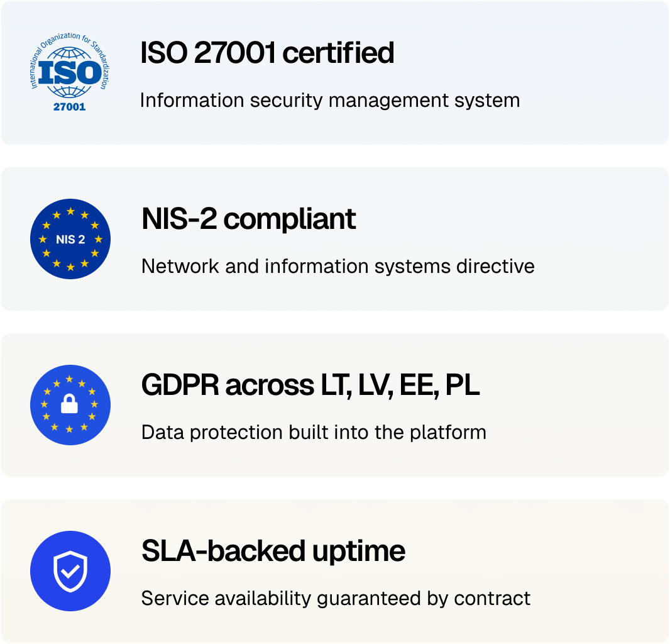Select the NIS-2 compliance card background
Image resolution: width=670 pixels, height=644 pixels.
(335, 238)
